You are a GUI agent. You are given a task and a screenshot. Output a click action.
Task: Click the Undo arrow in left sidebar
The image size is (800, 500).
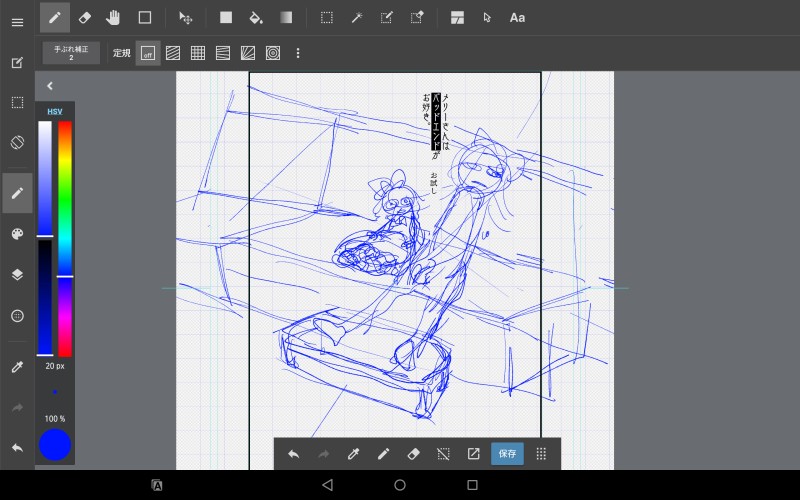click(x=17, y=448)
